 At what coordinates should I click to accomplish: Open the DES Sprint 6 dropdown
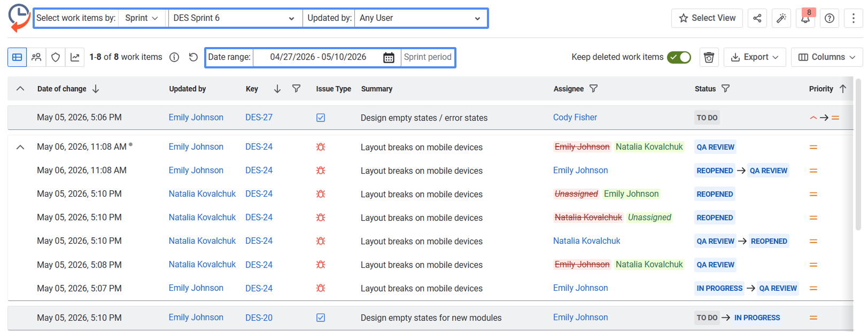point(234,18)
